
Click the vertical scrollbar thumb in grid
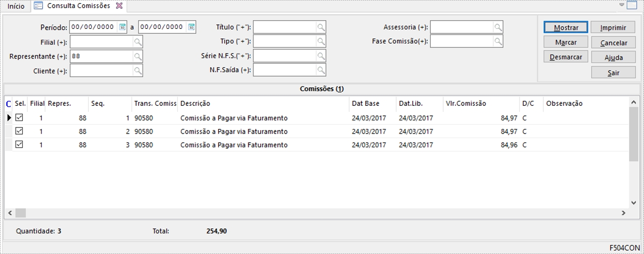click(x=634, y=134)
